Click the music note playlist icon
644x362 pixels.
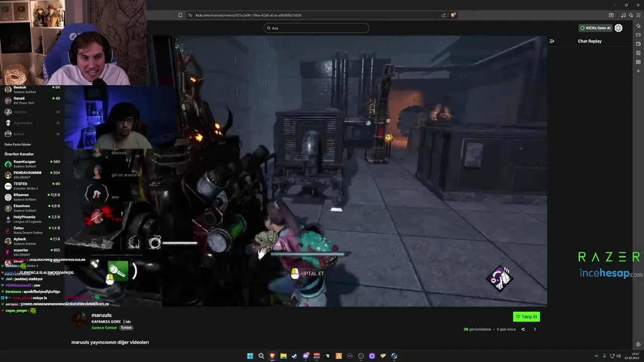tap(623, 15)
